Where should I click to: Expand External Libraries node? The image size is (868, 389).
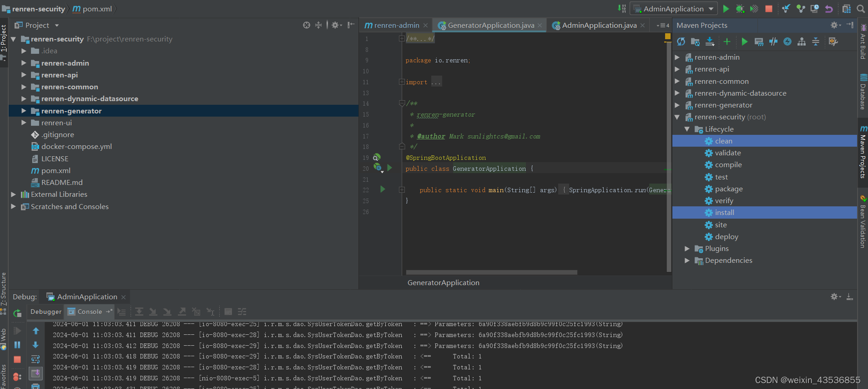[13, 194]
